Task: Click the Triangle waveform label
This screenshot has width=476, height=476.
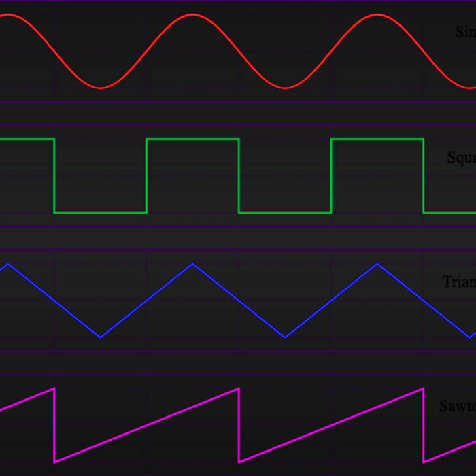Action: [x=460, y=282]
